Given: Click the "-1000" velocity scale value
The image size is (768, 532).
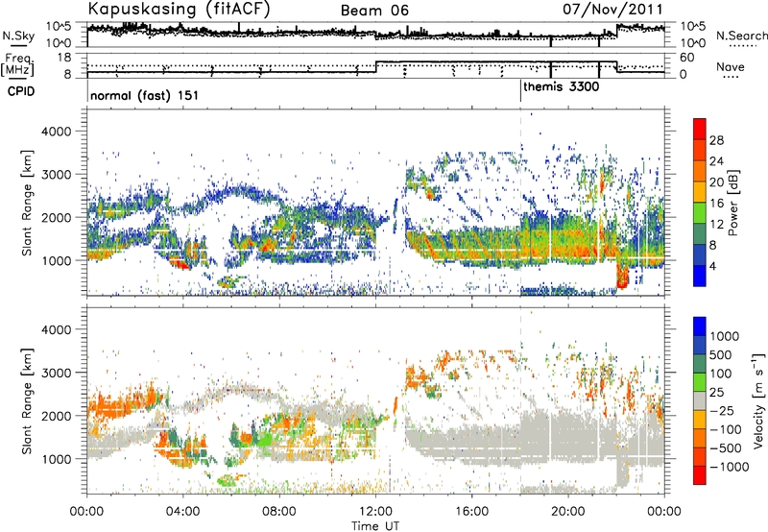Looking at the screenshot, I should 730,467.
